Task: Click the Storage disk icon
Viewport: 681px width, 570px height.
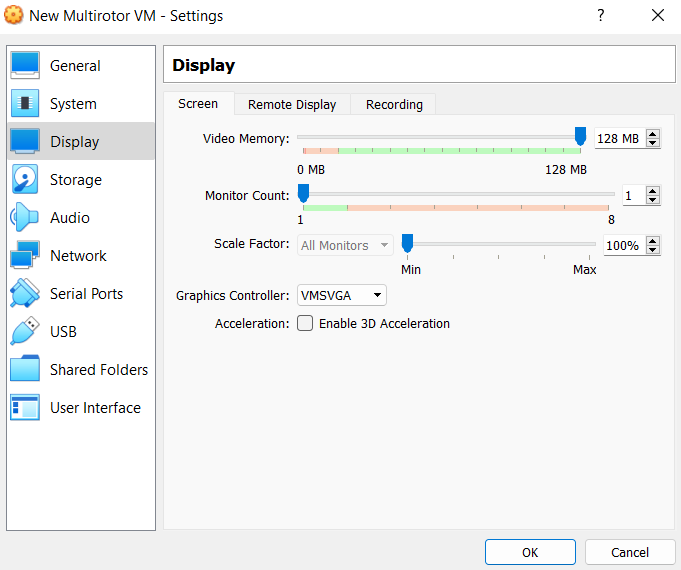Action: point(25,179)
